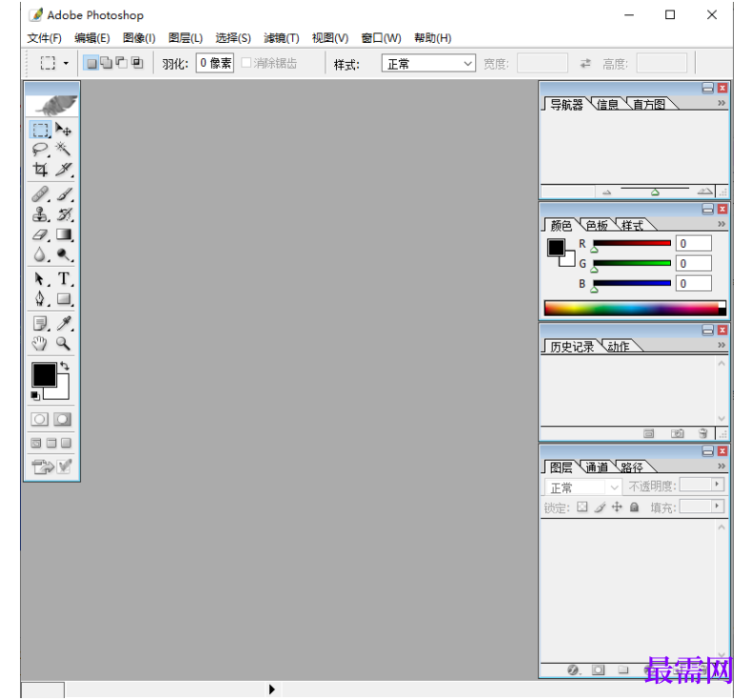Swap foreground and background colors
The width and height of the screenshot is (751, 700).
pyautogui.click(x=65, y=366)
